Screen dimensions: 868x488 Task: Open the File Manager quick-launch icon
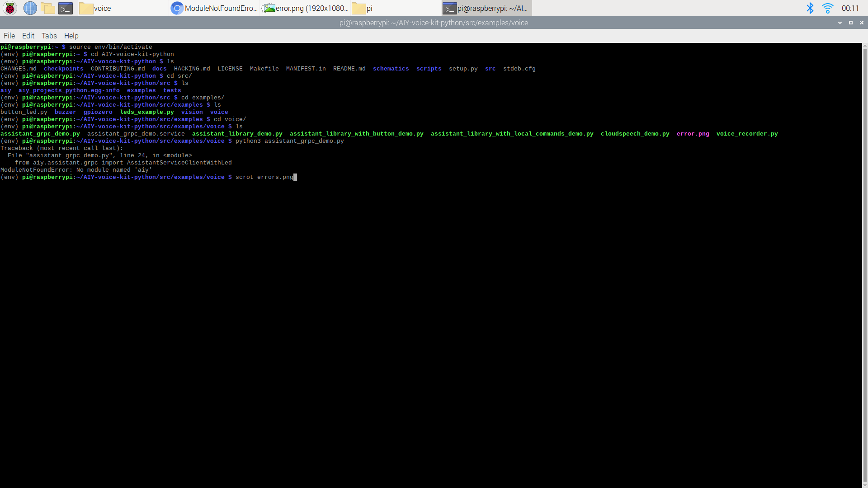pos(47,8)
